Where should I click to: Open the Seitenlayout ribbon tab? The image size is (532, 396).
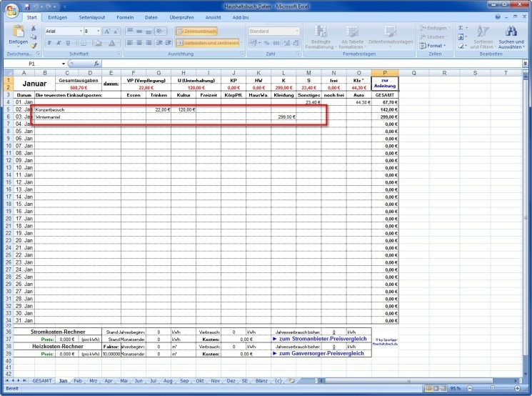[x=92, y=17]
